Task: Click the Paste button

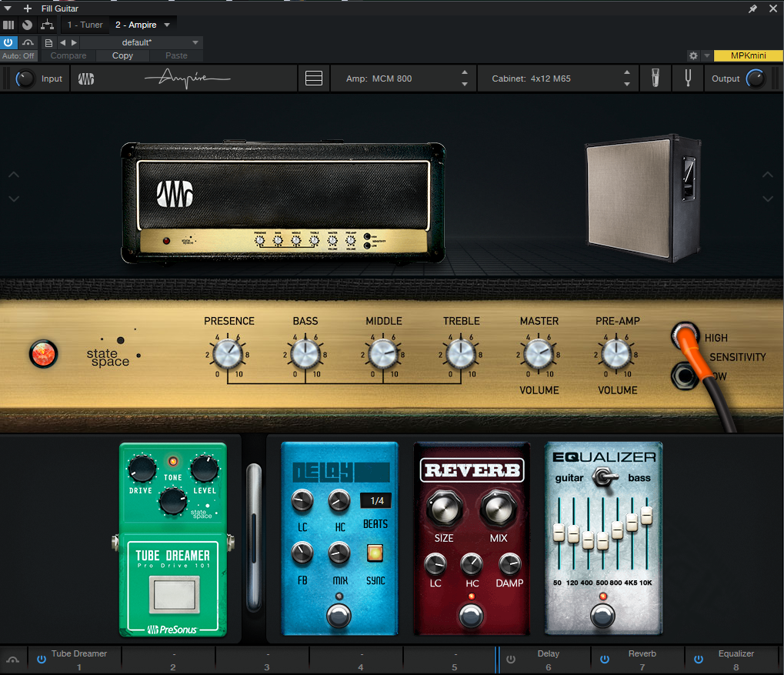Action: coord(176,55)
